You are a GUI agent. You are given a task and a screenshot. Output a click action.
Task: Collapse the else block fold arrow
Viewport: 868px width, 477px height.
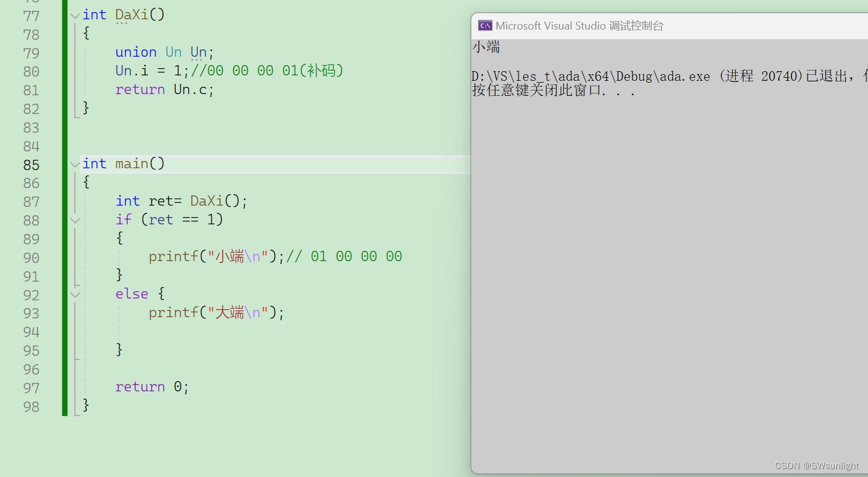click(75, 295)
